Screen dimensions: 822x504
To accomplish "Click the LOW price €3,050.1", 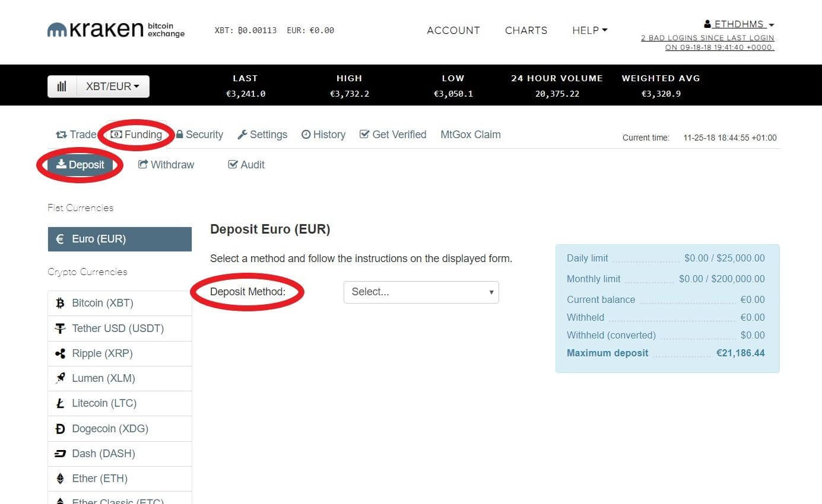I will click(x=453, y=94).
